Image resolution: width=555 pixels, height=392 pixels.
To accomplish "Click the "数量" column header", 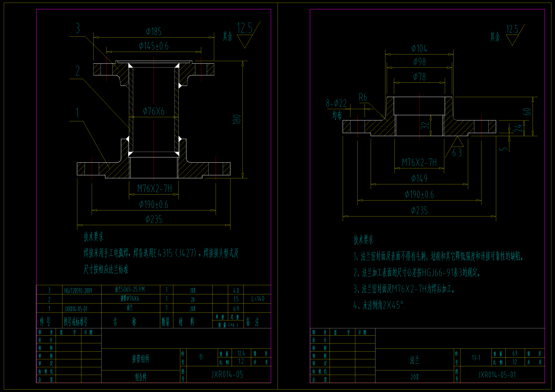I will pyautogui.click(x=166, y=322).
